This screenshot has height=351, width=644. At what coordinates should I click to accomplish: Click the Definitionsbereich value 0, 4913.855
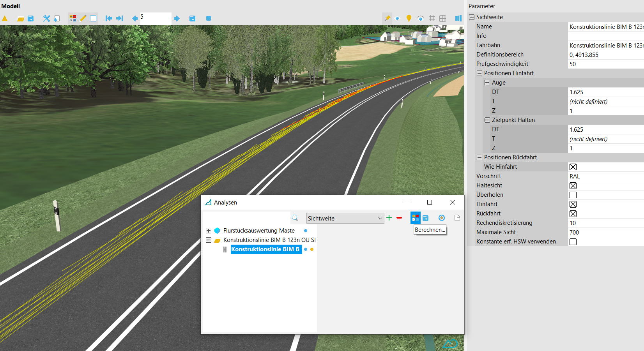[606, 55]
